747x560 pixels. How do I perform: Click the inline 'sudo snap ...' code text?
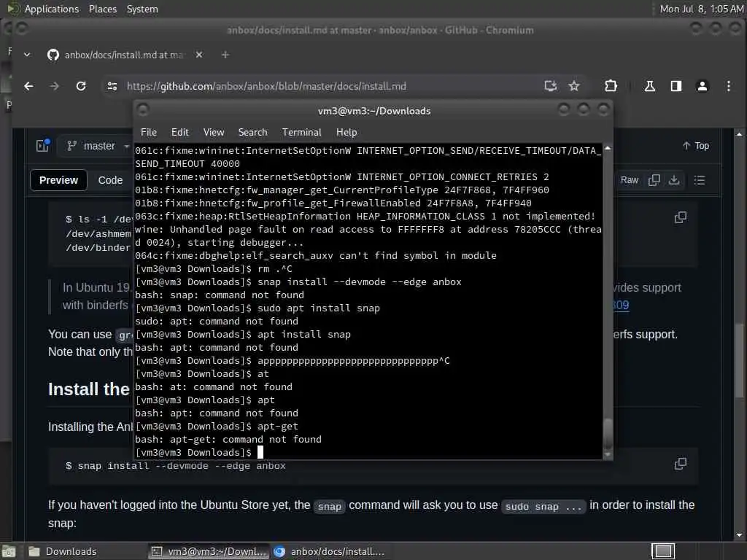543,507
